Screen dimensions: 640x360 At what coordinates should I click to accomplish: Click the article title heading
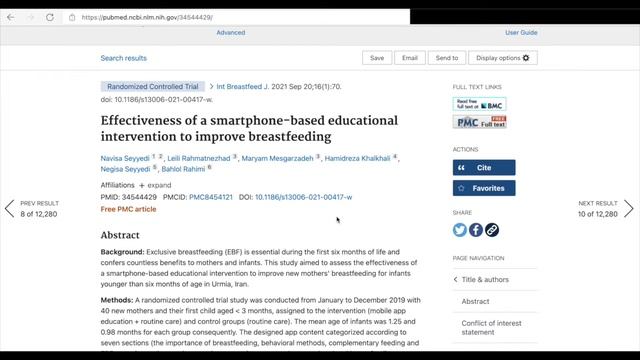coord(249,129)
